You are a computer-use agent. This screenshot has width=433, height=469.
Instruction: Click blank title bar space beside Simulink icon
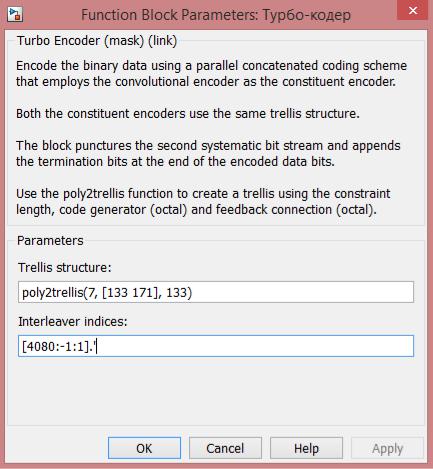[50, 15]
